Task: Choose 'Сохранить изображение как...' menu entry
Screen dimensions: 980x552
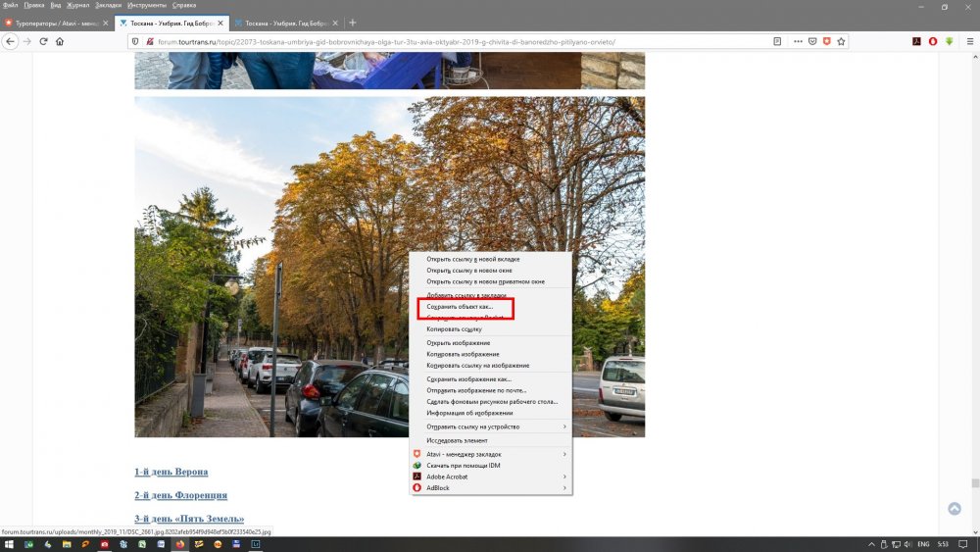Action: [x=469, y=378]
